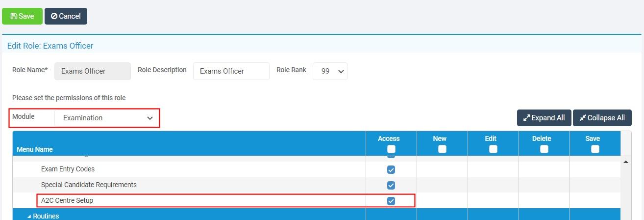
Task: Toggle the New column header checkbox
Action: click(x=442, y=149)
